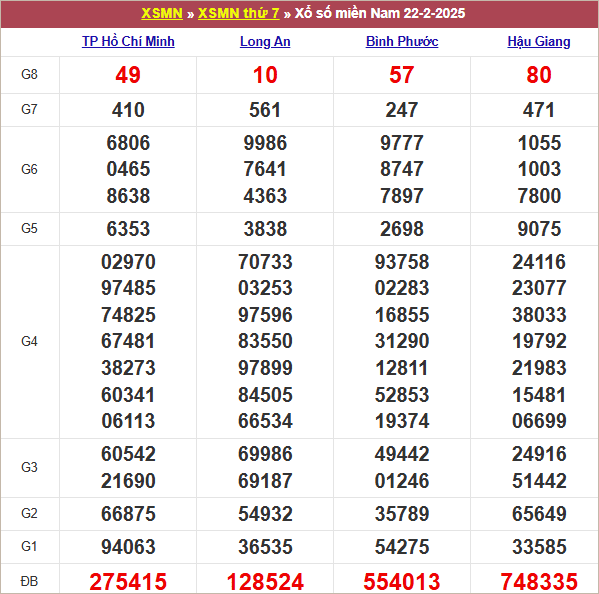Click the header text Xổ số miền Nam 22-2-2025
Screen dimensions: 599x594
[x=380, y=13]
